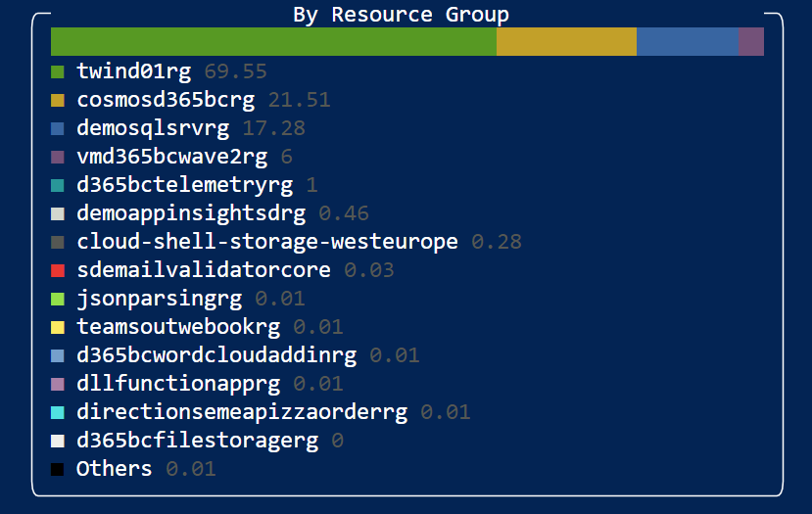This screenshot has width=812, height=514.
Task: Click the By Resource Group title
Action: click(401, 15)
